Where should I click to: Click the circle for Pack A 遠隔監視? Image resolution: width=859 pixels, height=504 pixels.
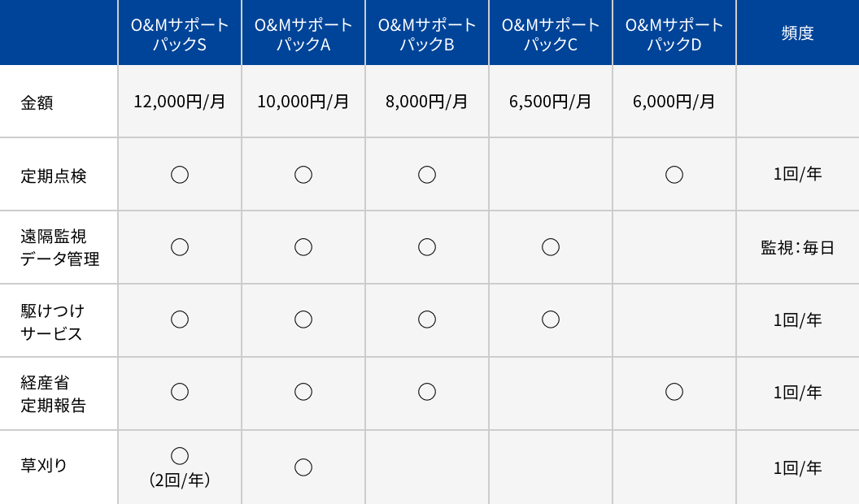point(303,247)
